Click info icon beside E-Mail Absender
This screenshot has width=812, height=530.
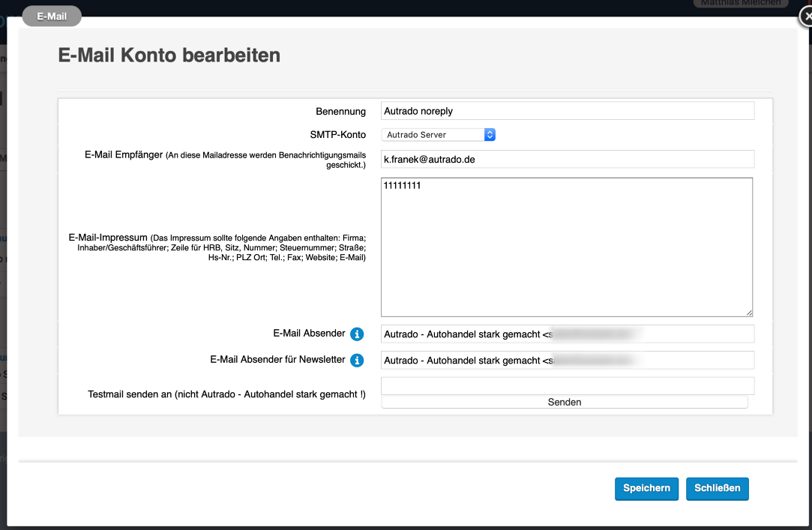357,334
